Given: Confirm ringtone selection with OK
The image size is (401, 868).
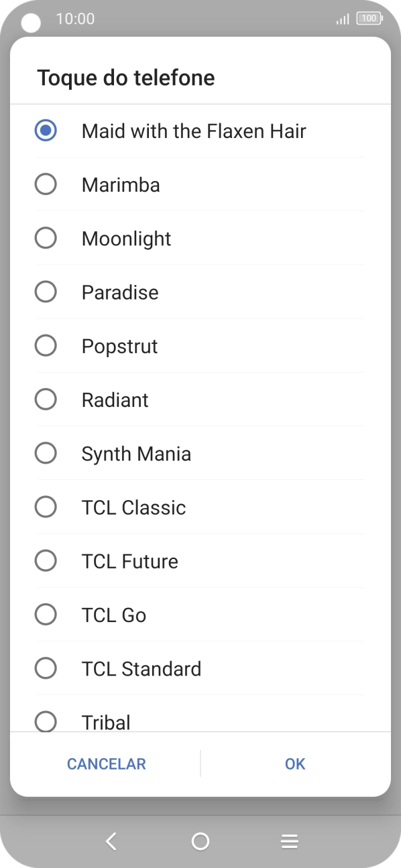Looking at the screenshot, I should (295, 764).
